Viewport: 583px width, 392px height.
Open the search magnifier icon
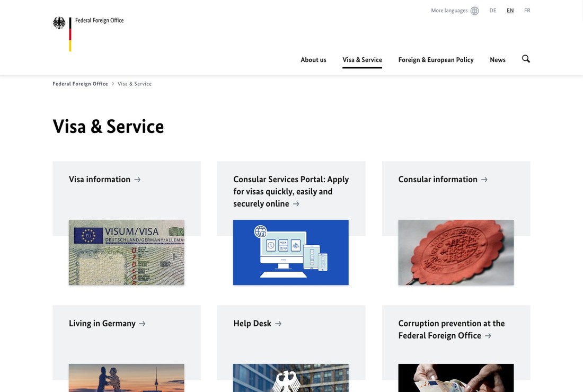pos(526,59)
